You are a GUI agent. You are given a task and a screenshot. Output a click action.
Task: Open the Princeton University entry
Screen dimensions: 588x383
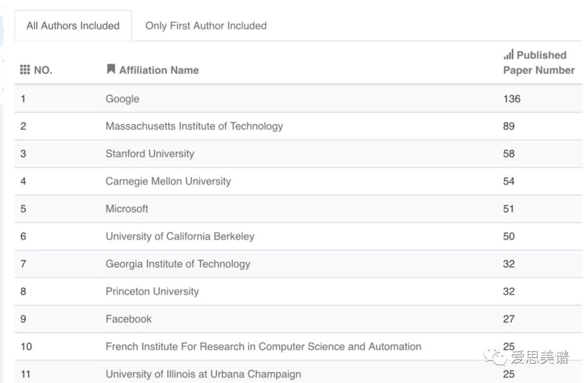point(152,291)
